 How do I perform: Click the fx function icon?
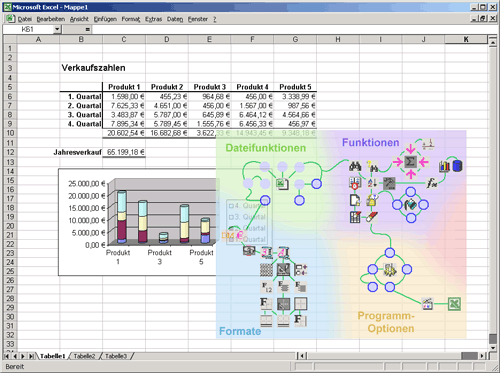[432, 183]
